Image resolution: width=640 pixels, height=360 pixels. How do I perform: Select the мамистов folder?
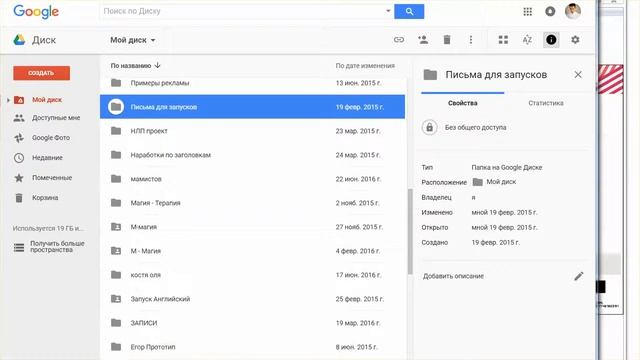coord(252,179)
